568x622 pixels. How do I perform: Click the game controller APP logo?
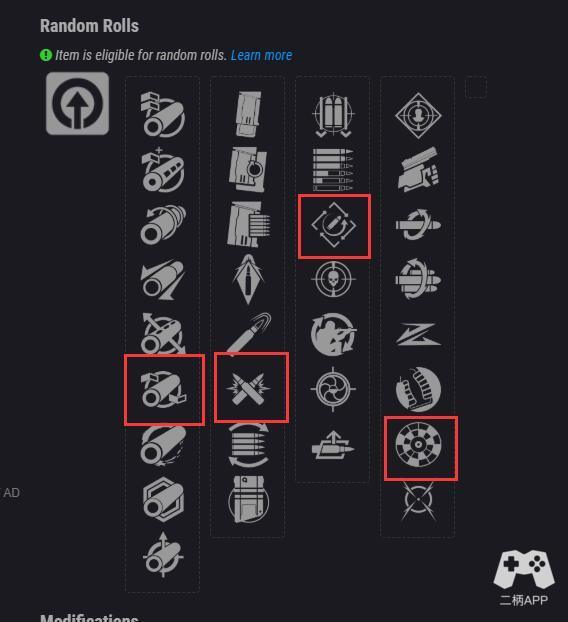tap(524, 578)
